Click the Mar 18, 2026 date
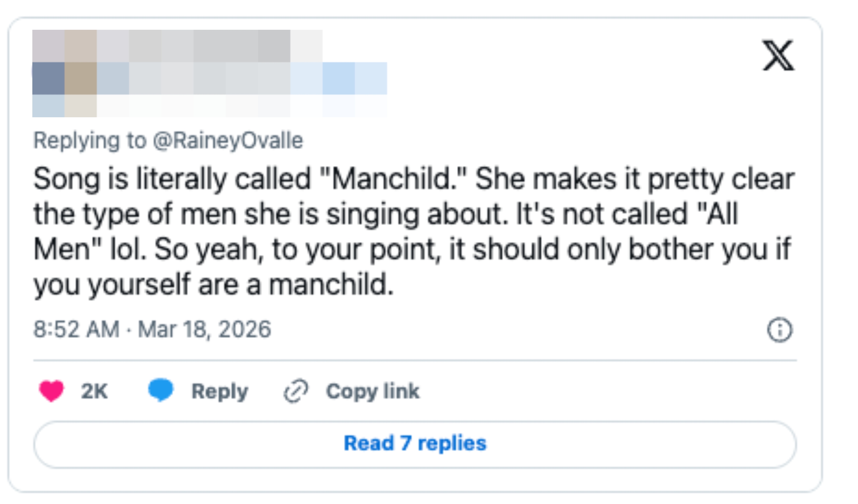The height and width of the screenshot is (504, 858). pyautogui.click(x=204, y=330)
